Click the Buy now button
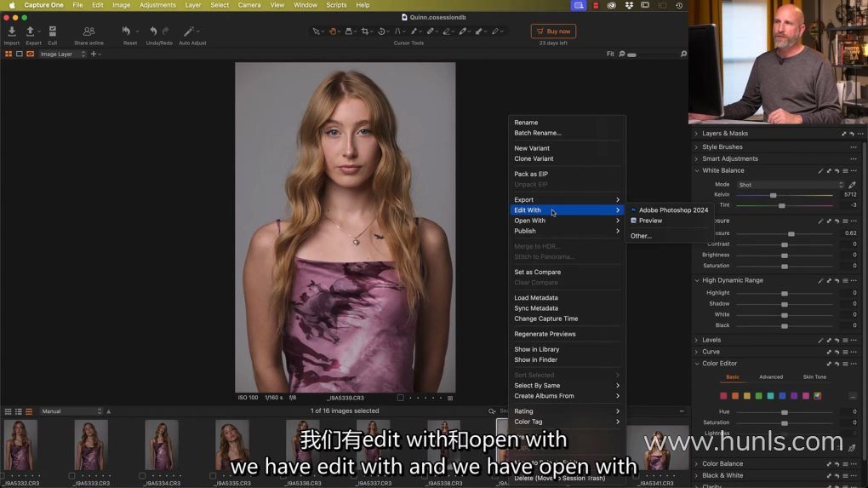Viewport: 868px width, 488px height. pos(553,32)
